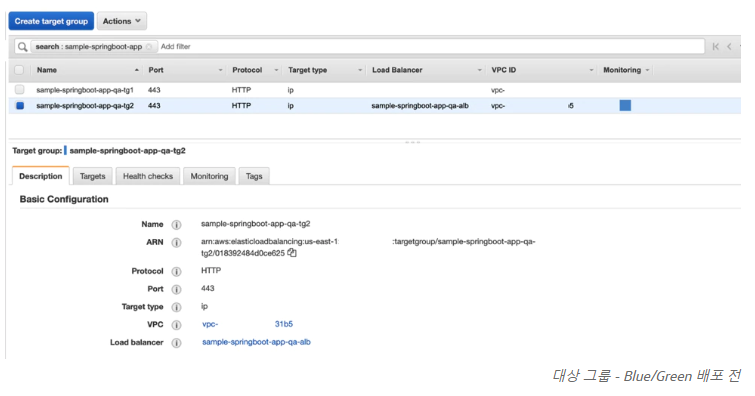Viewport: 755px width, 396px height.
Task: Switch to the Targets tab
Action: [92, 176]
